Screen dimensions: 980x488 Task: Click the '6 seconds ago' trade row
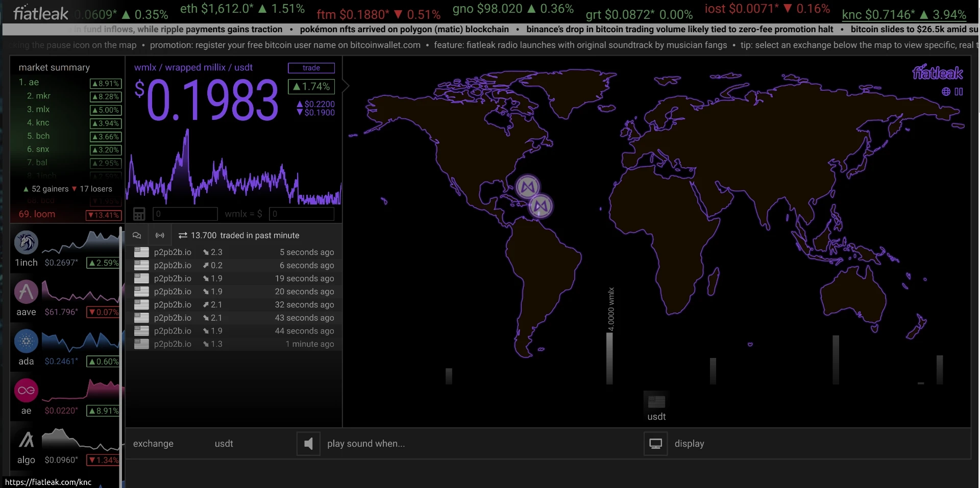click(x=234, y=265)
